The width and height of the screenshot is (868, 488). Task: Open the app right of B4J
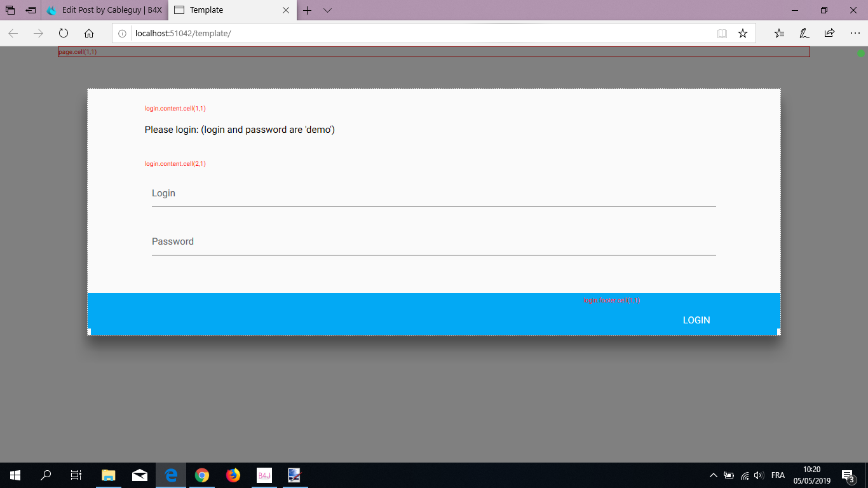[294, 475]
